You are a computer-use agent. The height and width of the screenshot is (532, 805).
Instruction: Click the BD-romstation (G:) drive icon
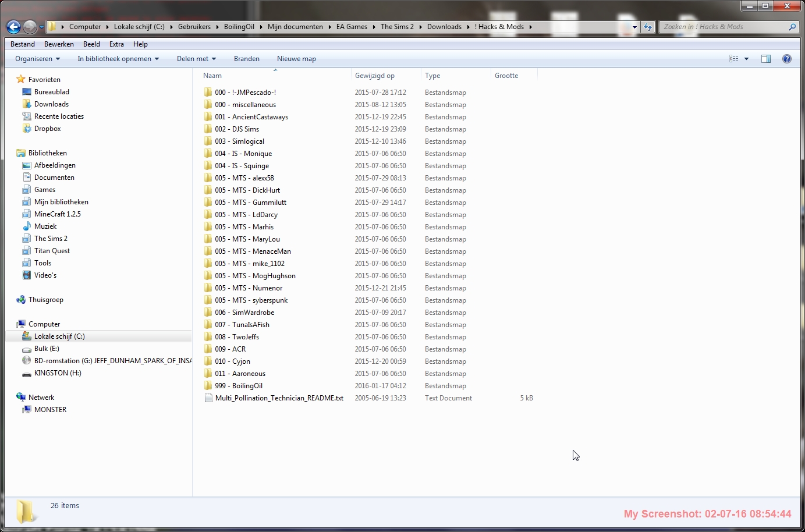[26, 361]
